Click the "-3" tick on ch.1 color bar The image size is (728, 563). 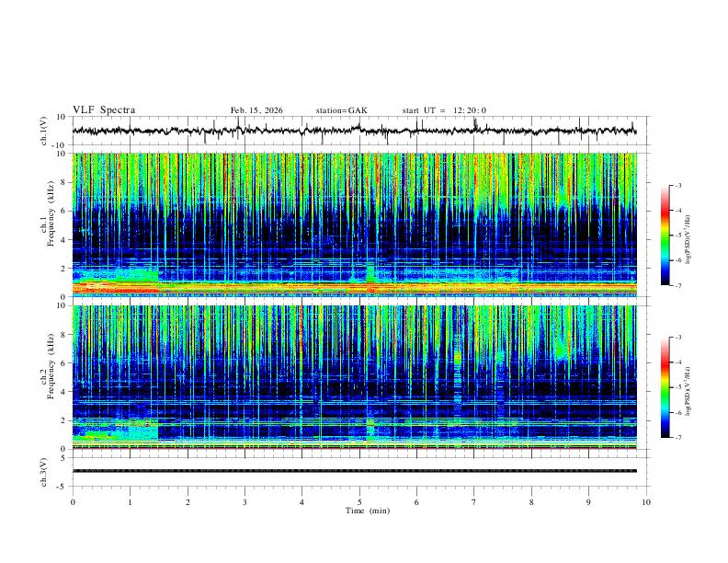point(678,185)
